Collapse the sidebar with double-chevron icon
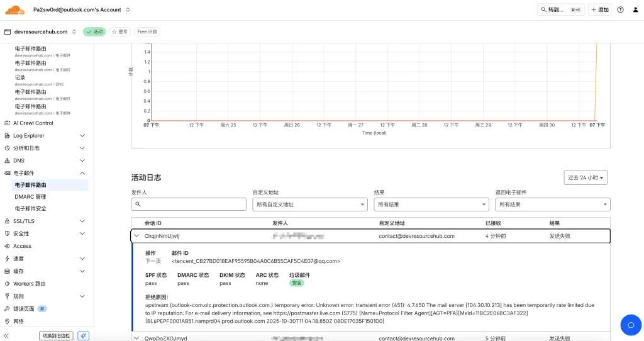The width and height of the screenshot is (644, 341). tap(7, 336)
